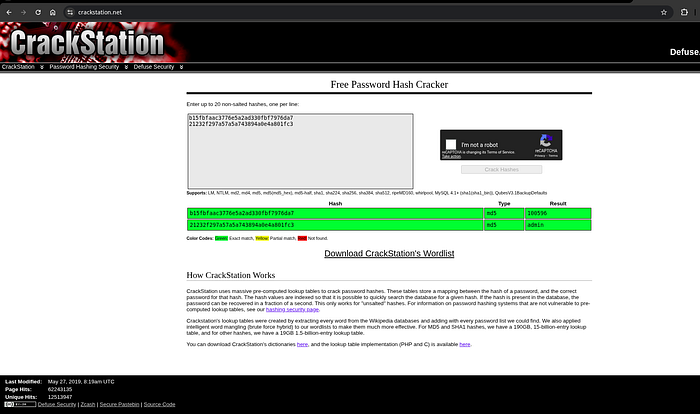The image size is (700, 414).
Task: Click the browser forward arrow
Action: [23, 13]
